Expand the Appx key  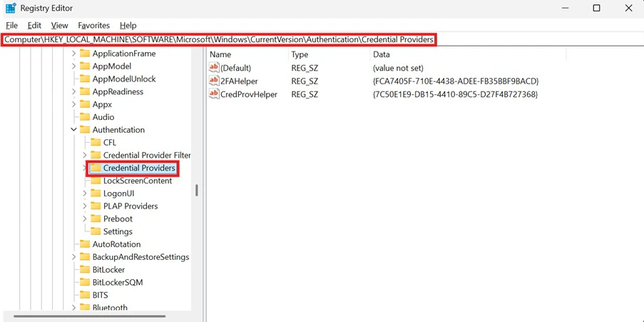click(x=74, y=104)
